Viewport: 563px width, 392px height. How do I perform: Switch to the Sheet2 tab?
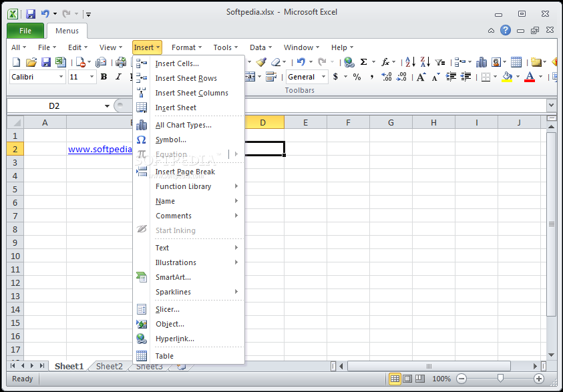tap(109, 366)
